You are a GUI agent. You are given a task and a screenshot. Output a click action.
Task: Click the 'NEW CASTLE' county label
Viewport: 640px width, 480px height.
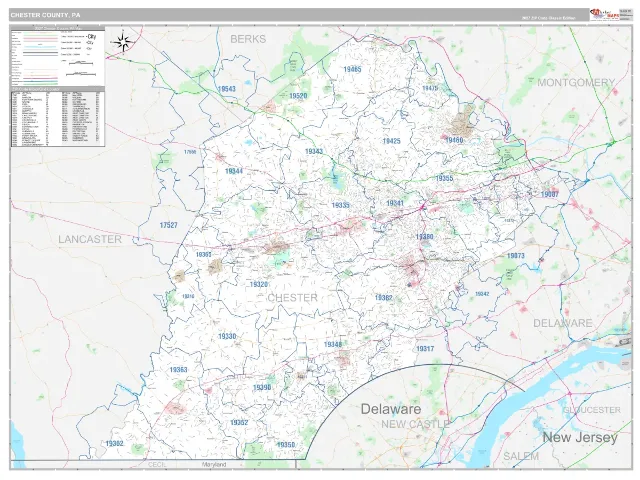(416, 424)
